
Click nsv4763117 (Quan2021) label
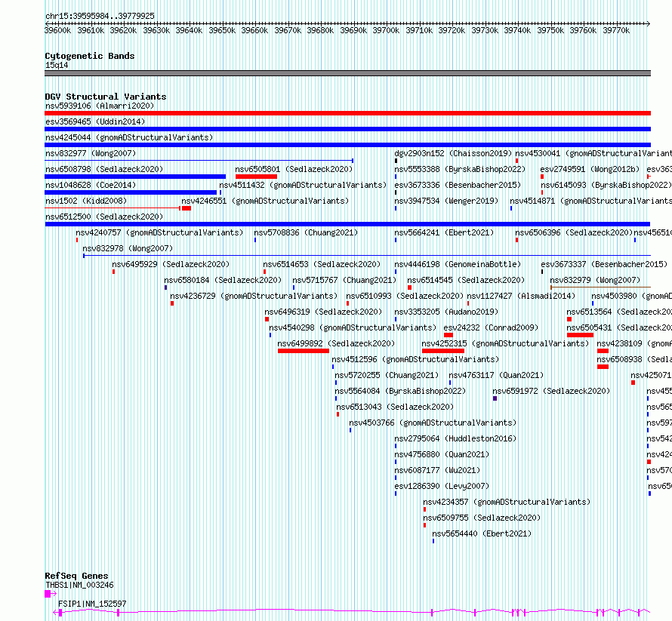click(x=496, y=375)
